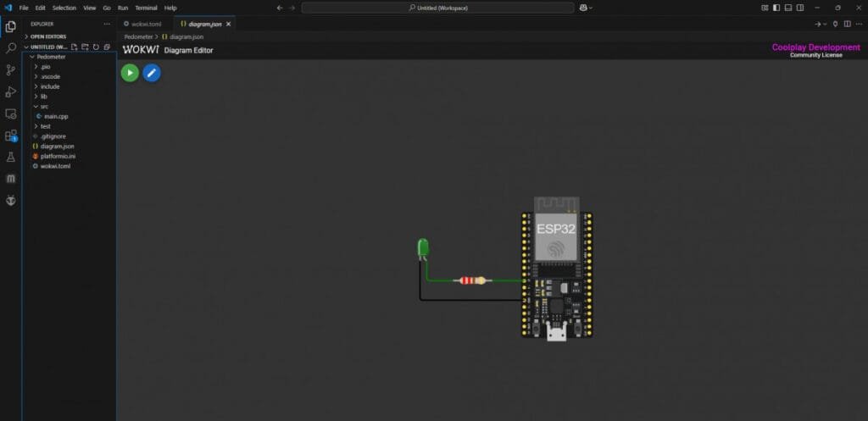The width and height of the screenshot is (868, 421).
Task: Click the New Folder icon in Explorer header
Action: point(85,47)
